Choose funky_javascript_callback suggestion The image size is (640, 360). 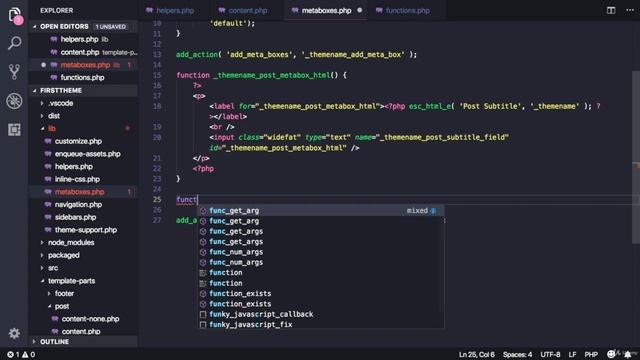[x=321, y=314]
